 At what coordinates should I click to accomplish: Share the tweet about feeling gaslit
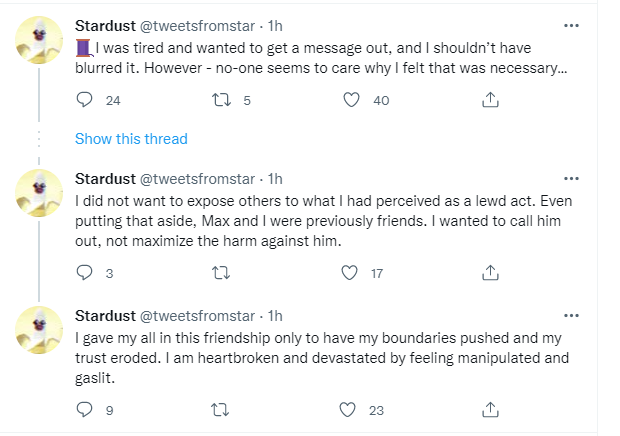tap(490, 408)
